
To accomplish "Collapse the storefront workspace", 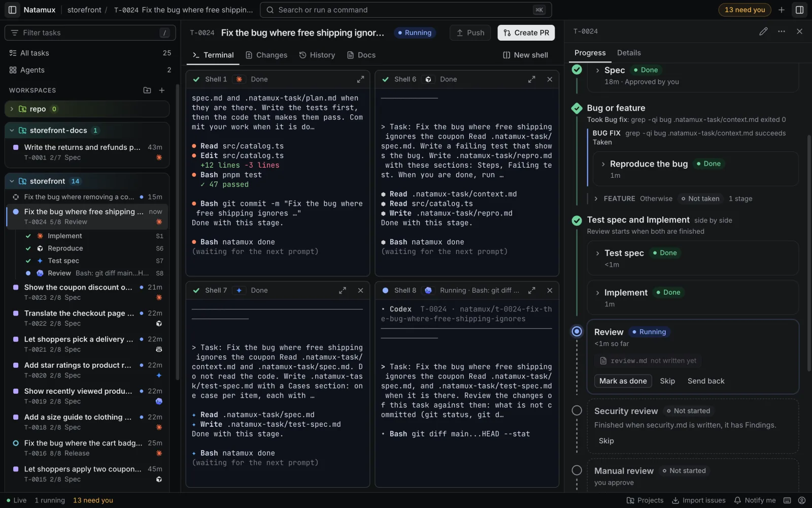I will pyautogui.click(x=12, y=181).
